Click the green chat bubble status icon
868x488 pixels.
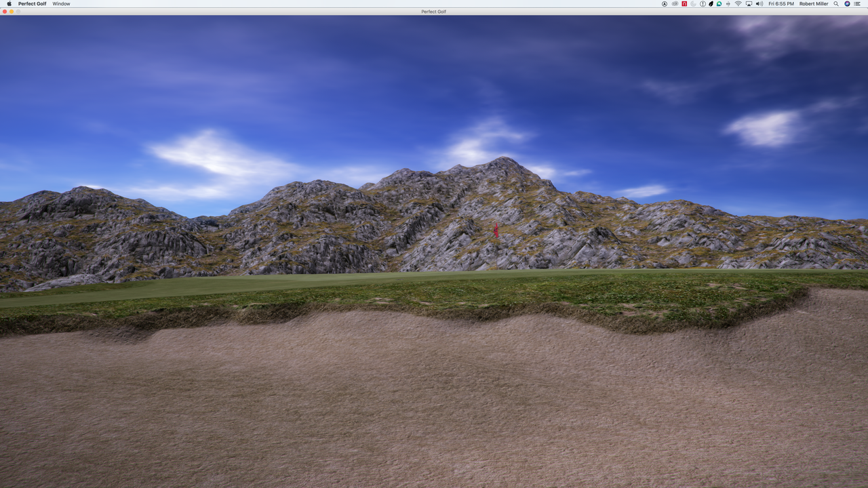(719, 3)
